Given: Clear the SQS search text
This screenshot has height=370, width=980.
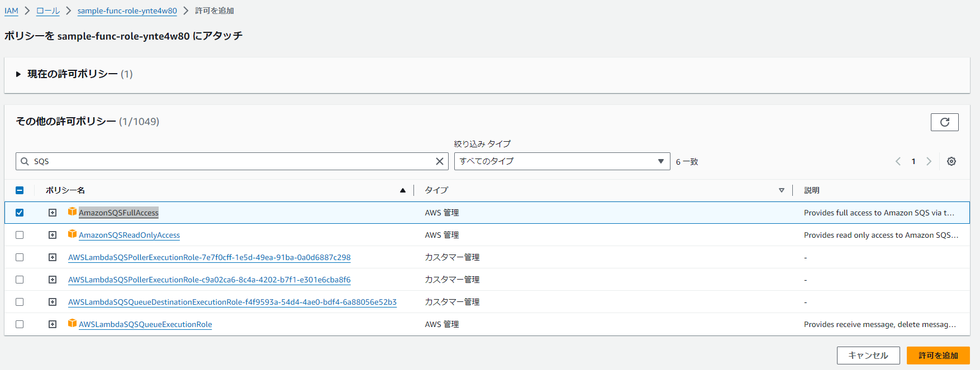Looking at the screenshot, I should pos(440,161).
